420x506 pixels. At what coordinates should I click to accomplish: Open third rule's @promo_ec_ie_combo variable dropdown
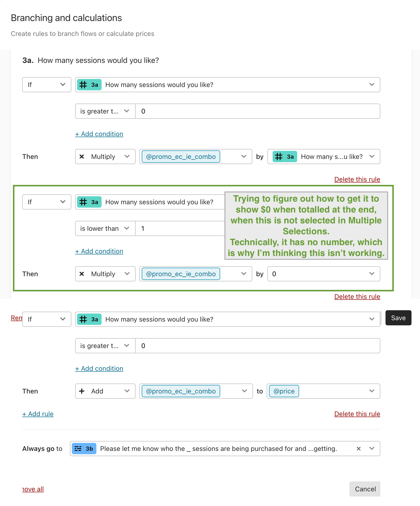click(x=196, y=391)
